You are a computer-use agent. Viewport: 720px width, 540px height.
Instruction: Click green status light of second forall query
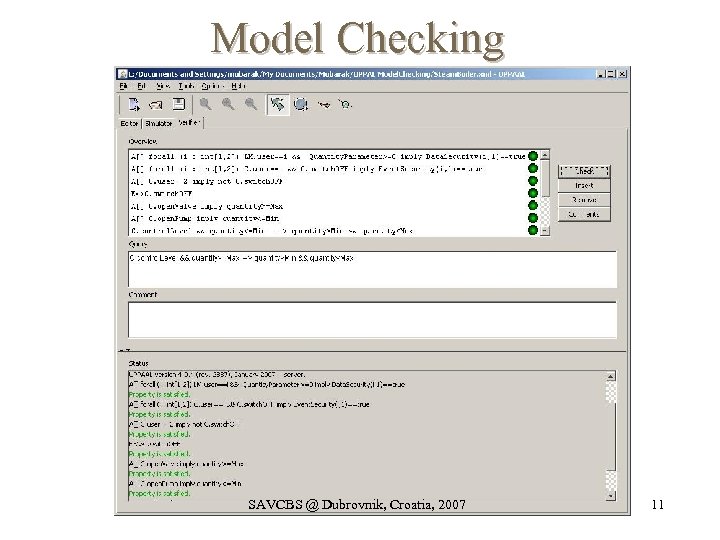[x=533, y=168]
